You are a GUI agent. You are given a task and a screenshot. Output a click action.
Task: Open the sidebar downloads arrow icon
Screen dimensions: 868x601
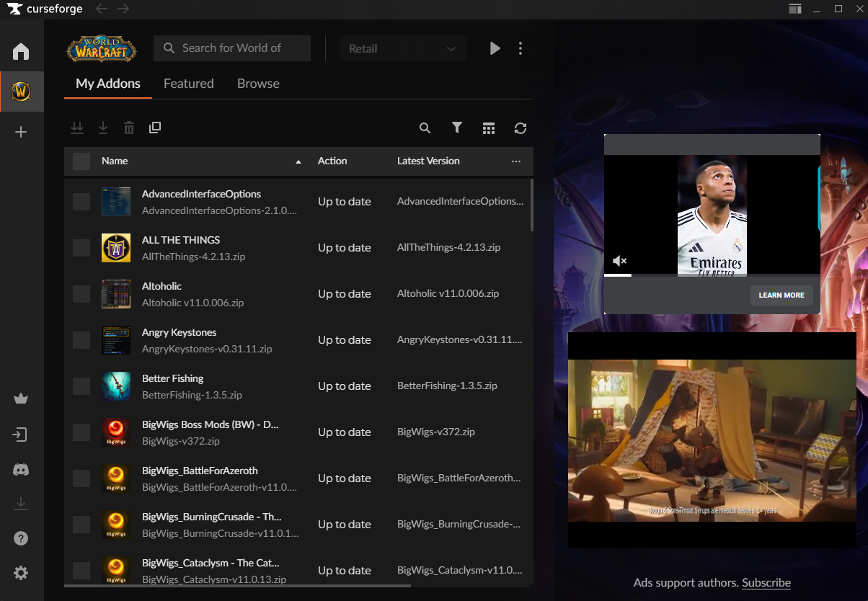pos(21,503)
